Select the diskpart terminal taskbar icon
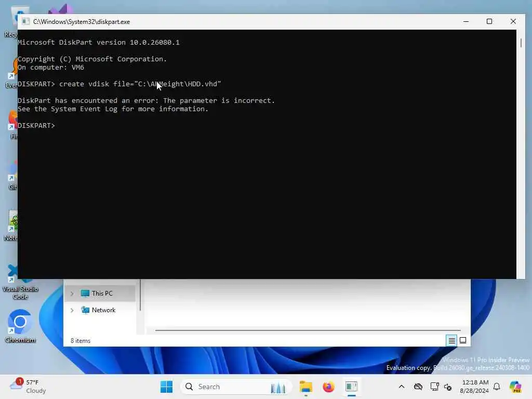This screenshot has width=532, height=399. [x=352, y=387]
